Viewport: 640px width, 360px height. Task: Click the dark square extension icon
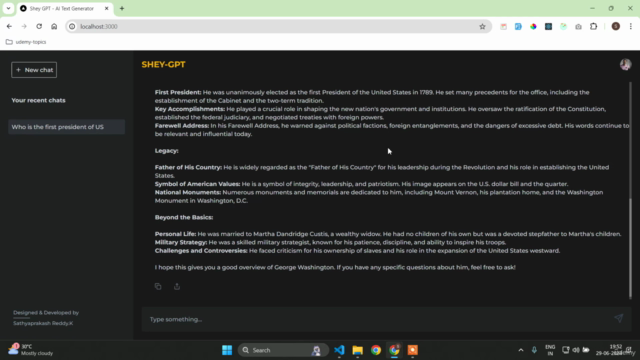pyautogui.click(x=548, y=27)
